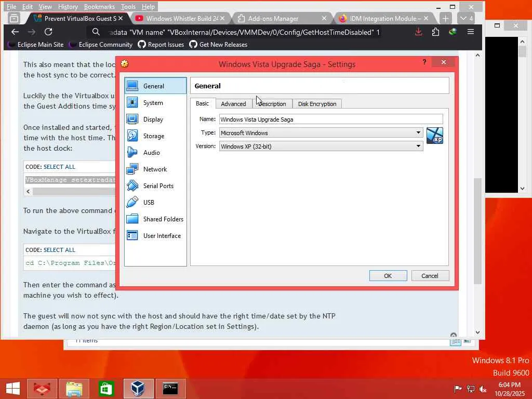Image resolution: width=532 pixels, height=399 pixels.
Task: Open the Eclipse Main Site bookmark
Action: 36,45
